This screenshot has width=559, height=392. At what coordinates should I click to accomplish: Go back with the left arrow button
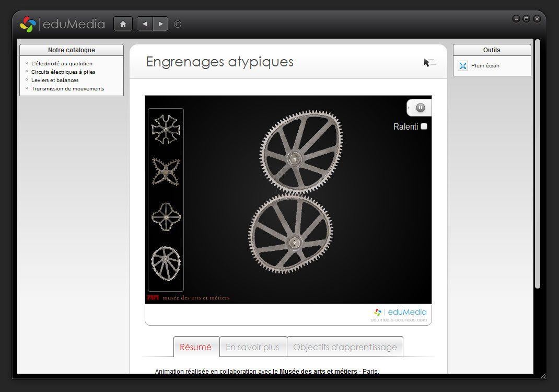tap(145, 24)
